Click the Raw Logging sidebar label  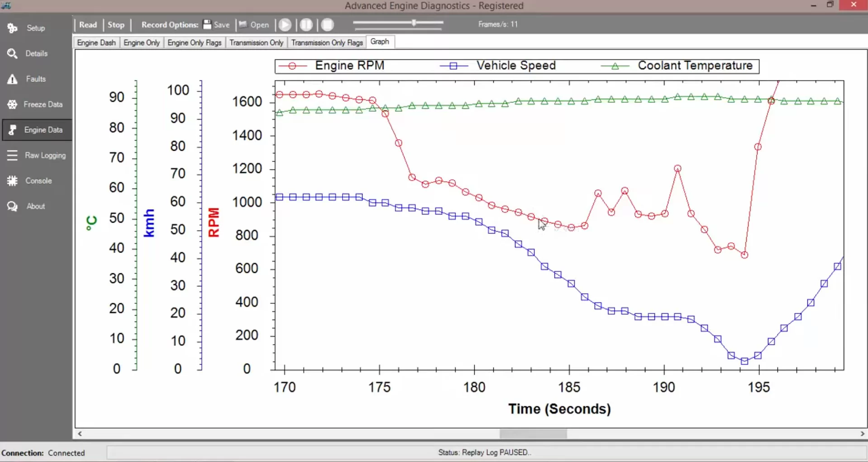pyautogui.click(x=45, y=155)
